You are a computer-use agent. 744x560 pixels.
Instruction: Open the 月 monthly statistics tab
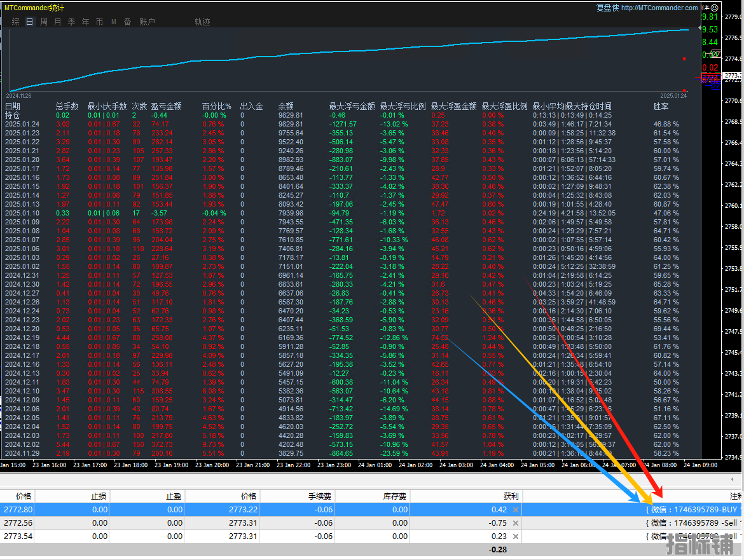pyautogui.click(x=57, y=22)
